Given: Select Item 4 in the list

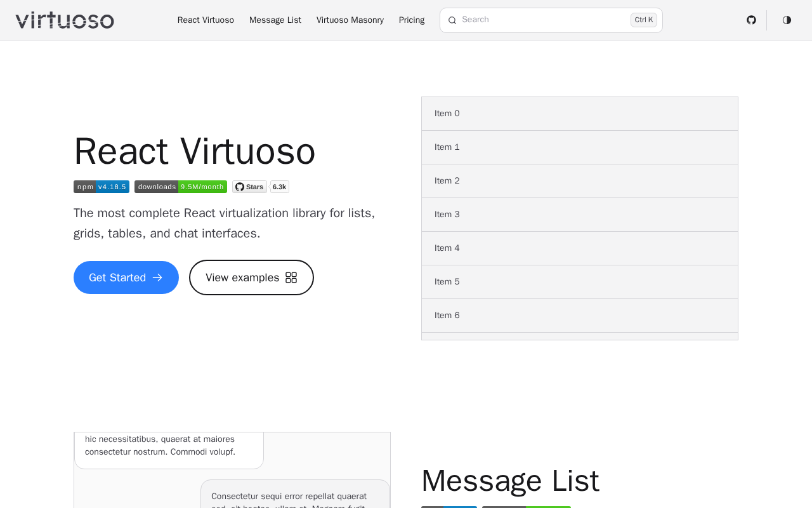Looking at the screenshot, I should tap(580, 248).
